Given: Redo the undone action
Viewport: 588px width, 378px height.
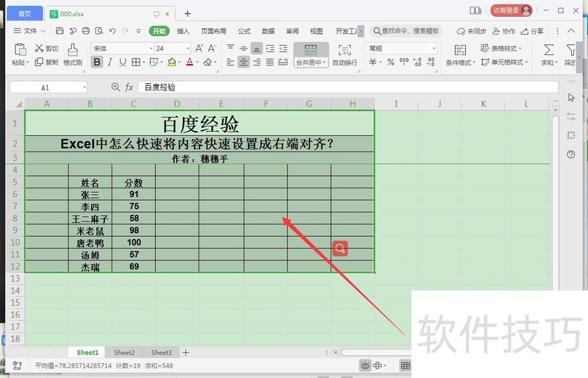Looking at the screenshot, I should click(125, 31).
